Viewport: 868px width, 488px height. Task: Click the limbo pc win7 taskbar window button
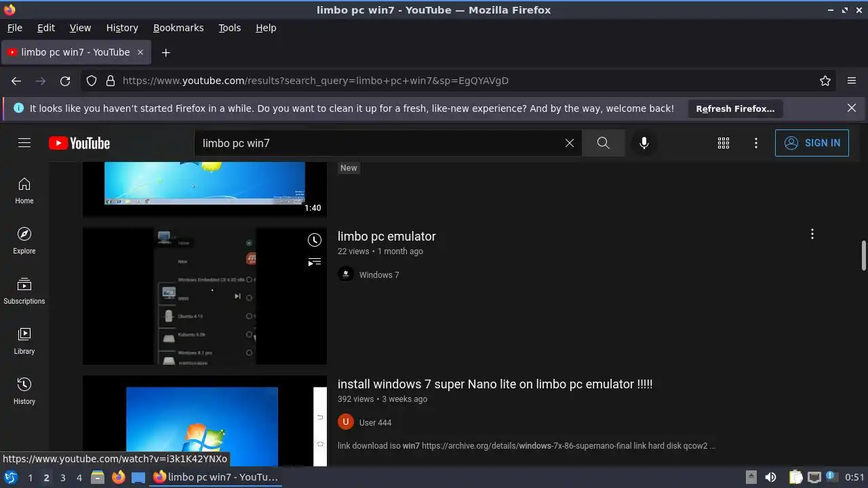216,477
